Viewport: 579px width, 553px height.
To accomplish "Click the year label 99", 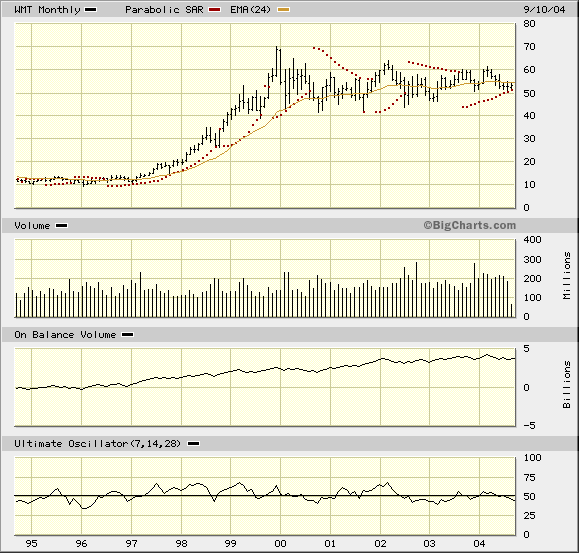I will tap(230, 544).
